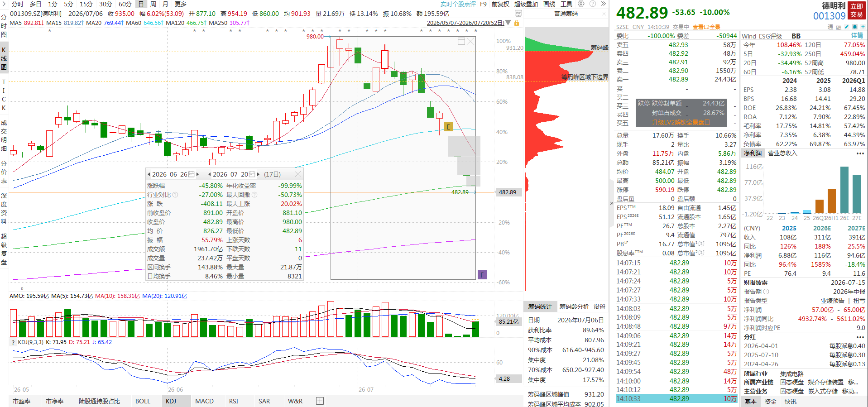868x407 pixels.
Task: Expand the 2026/05/07-2026/07/20 date range dropdown
Action: 508,23
